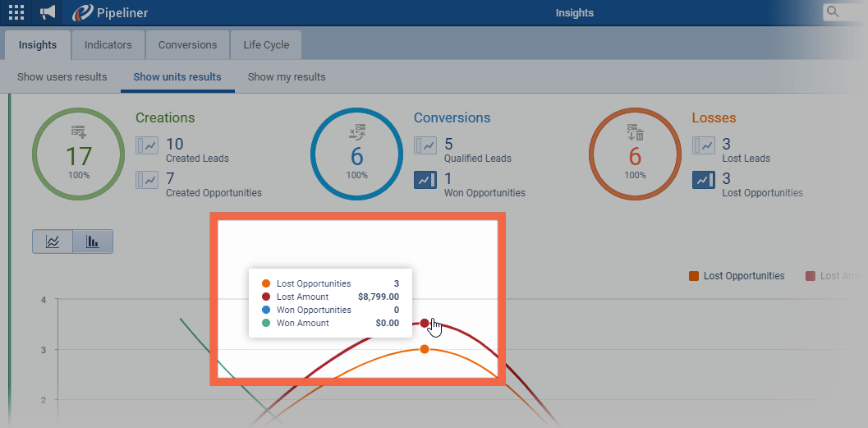868x428 pixels.
Task: Switch to line chart view
Action: (53, 242)
